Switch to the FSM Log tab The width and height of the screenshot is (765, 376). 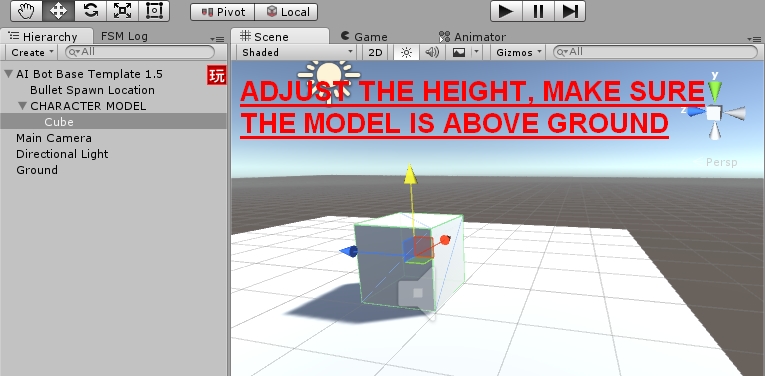(x=124, y=36)
